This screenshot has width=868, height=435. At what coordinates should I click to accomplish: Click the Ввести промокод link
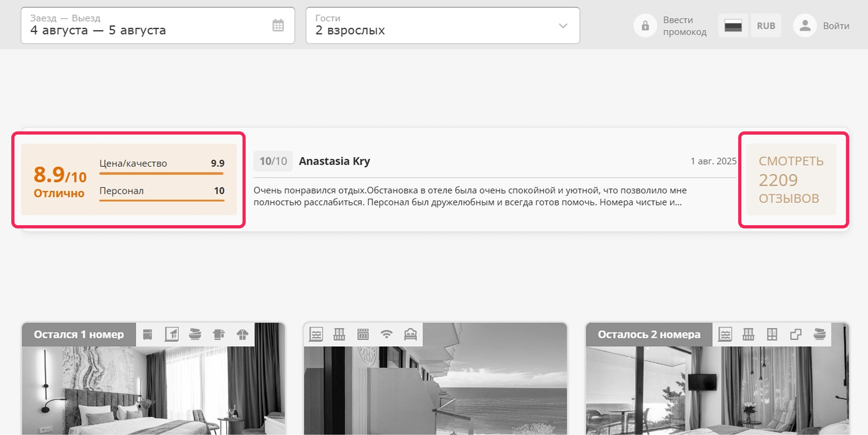pyautogui.click(x=685, y=26)
